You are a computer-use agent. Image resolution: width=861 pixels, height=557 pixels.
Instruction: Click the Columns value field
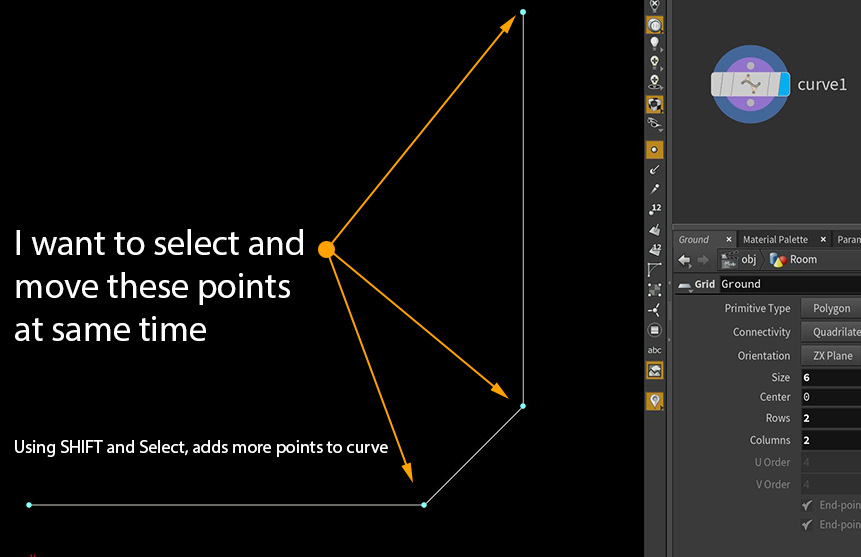click(x=831, y=440)
